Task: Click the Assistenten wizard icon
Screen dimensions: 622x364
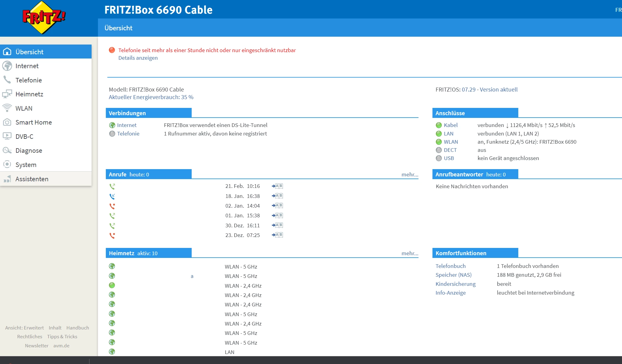Action: (7, 179)
